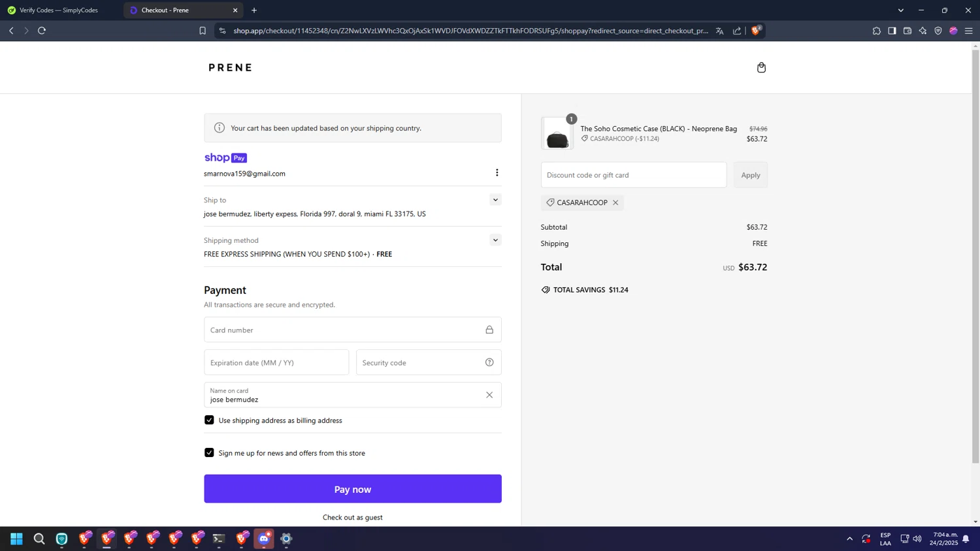Clear the Name on card field

coord(489,395)
